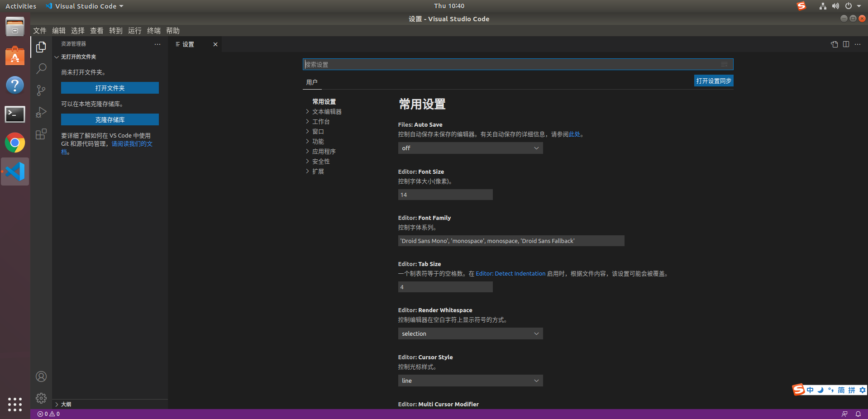Focus the 搜索设置 search field
Screen dimensions: 868x419
pos(518,64)
